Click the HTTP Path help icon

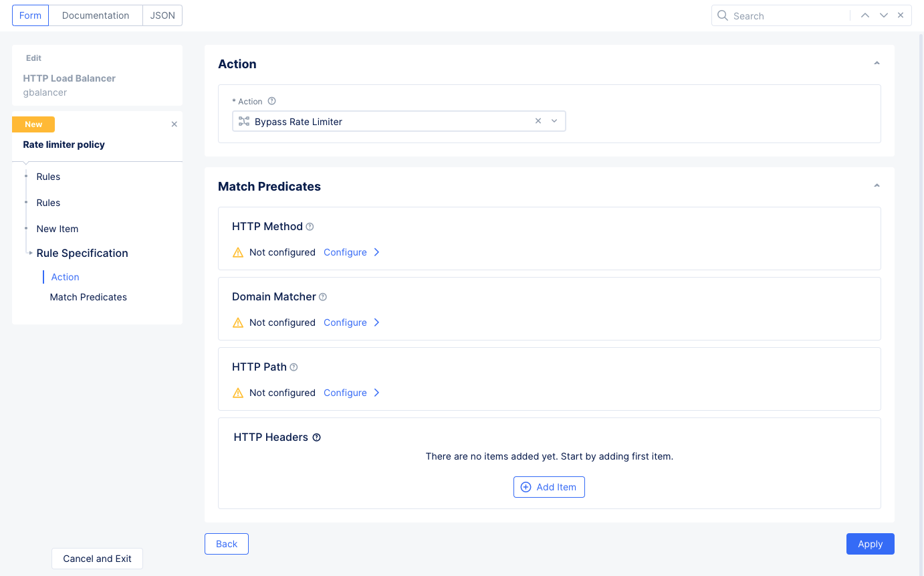294,367
